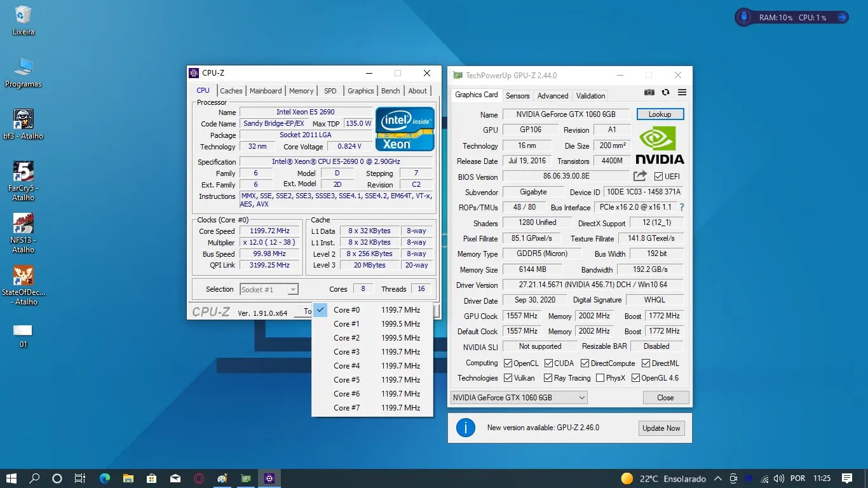The width and height of the screenshot is (868, 488).
Task: Expand the NVIDIA GeForce GTX 1060 6GB dropdown
Action: click(519, 398)
